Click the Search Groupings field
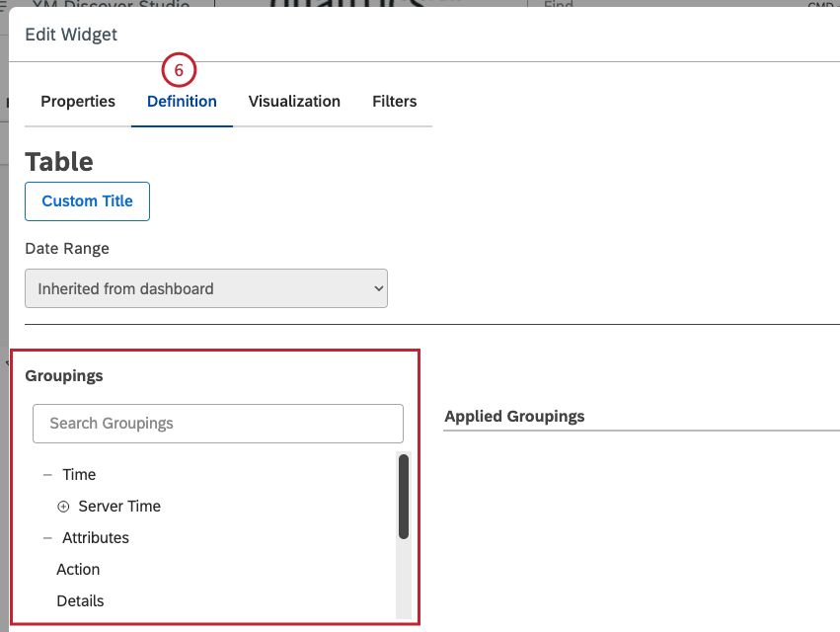The height and width of the screenshot is (632, 840). (217, 423)
